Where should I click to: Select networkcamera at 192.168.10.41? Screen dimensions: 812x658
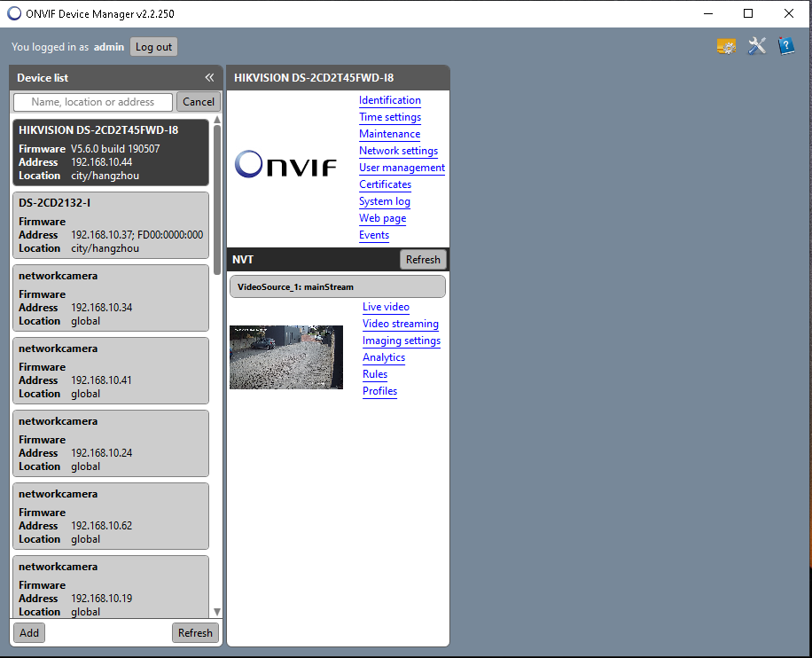pyautogui.click(x=111, y=371)
